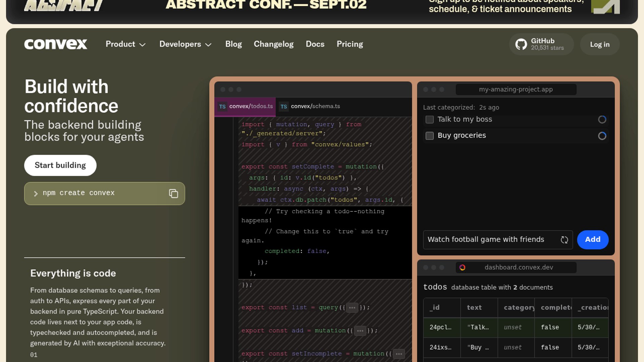Click the my-amazing-project.app address bar
Screen dimensions: 644x362
[x=516, y=89]
